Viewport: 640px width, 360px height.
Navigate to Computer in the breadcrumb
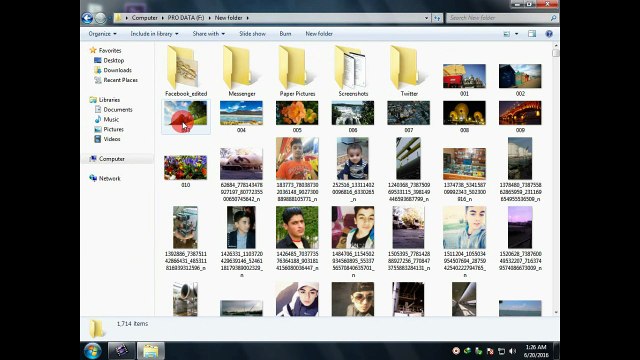coord(144,18)
